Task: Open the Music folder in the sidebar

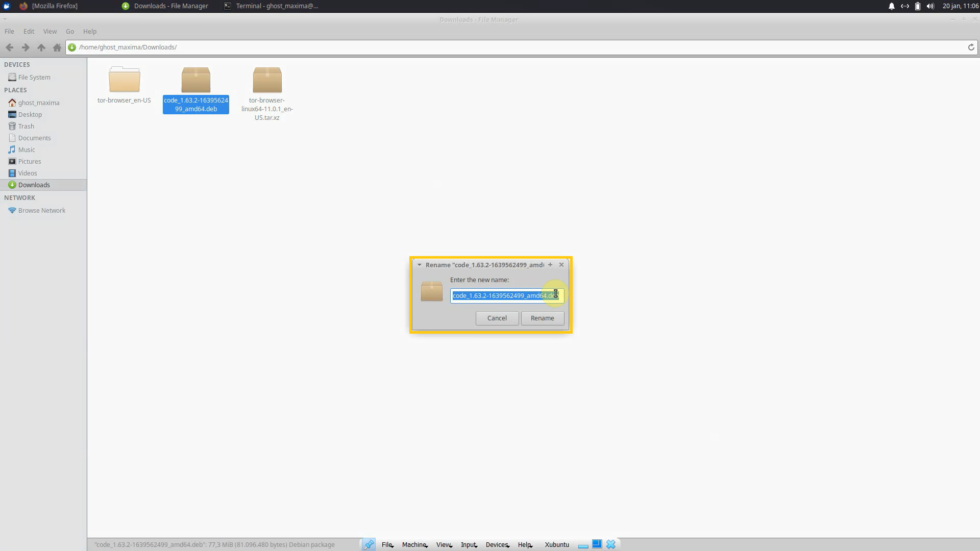Action: [x=26, y=149]
